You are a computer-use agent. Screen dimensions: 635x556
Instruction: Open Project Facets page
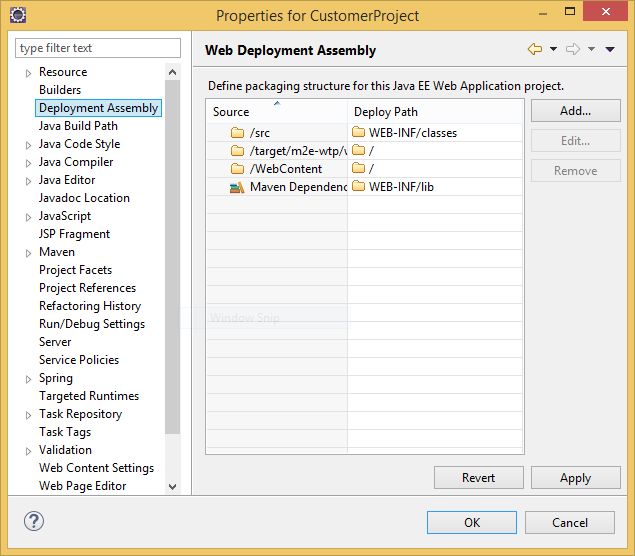75,270
